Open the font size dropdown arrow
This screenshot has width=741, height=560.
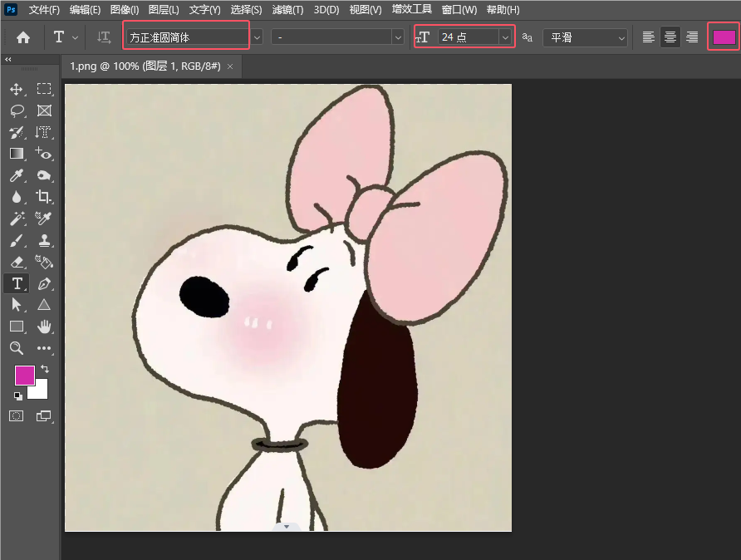click(505, 37)
